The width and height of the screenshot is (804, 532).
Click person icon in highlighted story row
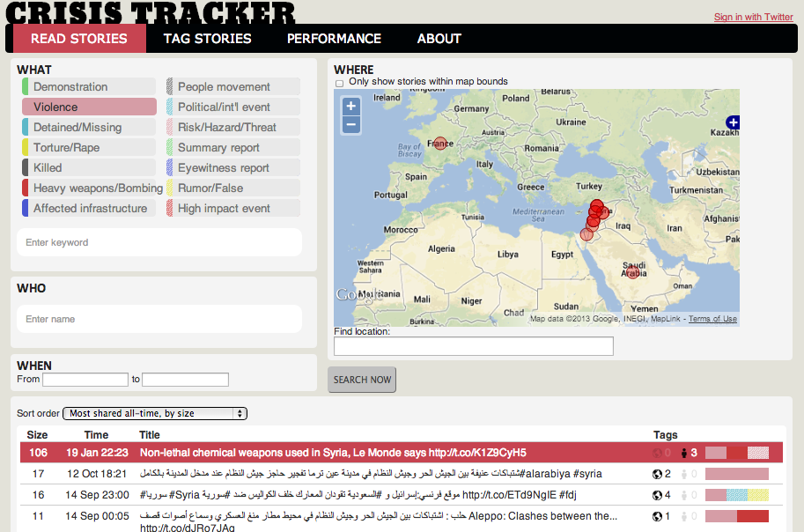coord(682,453)
